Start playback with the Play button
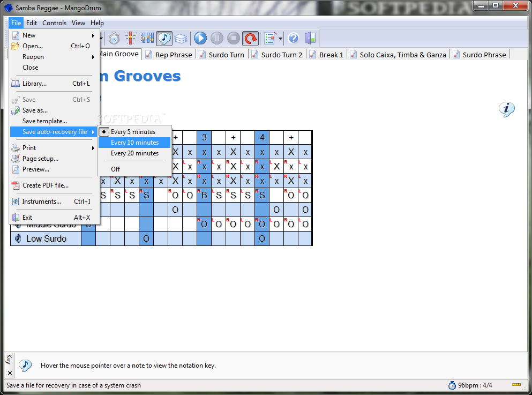This screenshot has height=395, width=532. (x=200, y=39)
